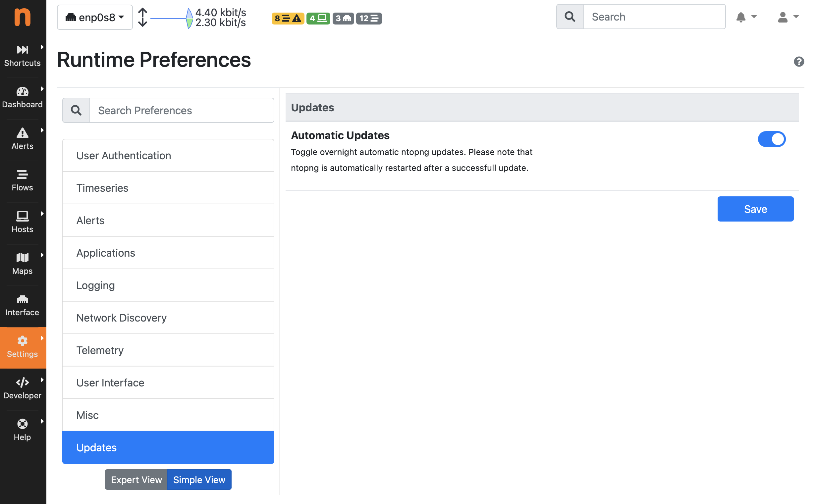Focus the Search Preferences field
Image resolution: width=817 pixels, height=504 pixels.
coord(182,110)
